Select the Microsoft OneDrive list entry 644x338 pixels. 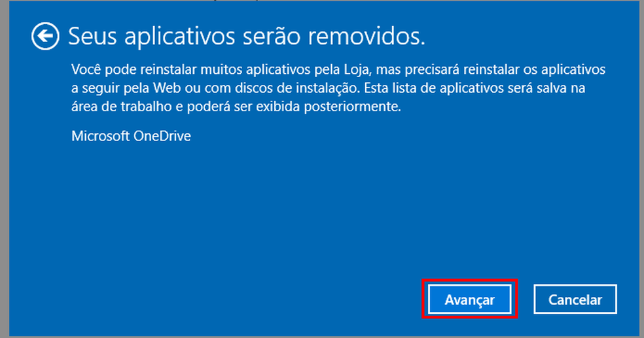131,136
